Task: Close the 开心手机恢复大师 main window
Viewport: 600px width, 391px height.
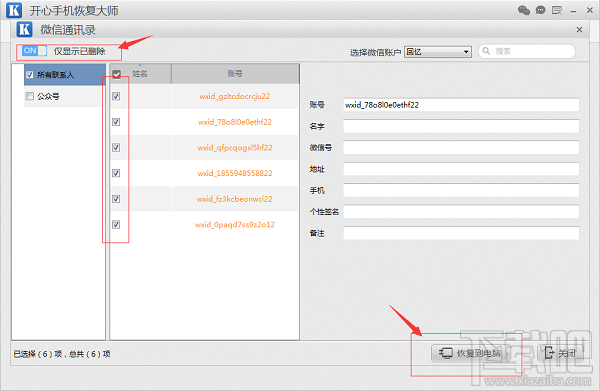Action: coord(590,10)
